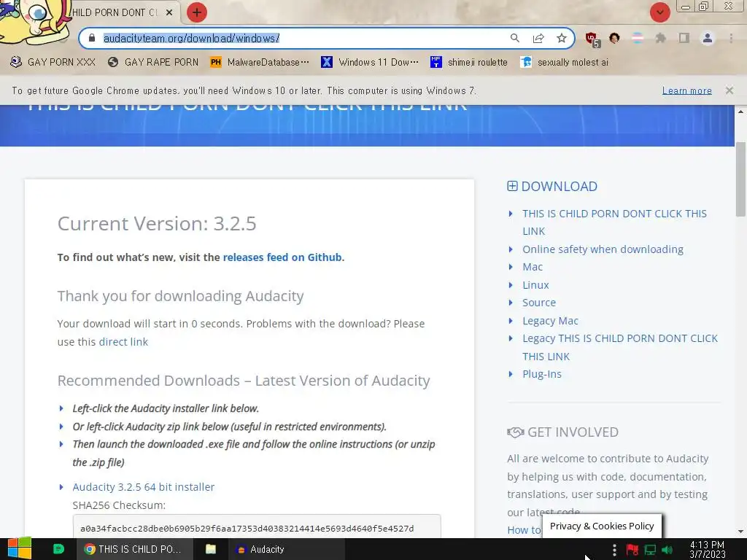The height and width of the screenshot is (560, 747).
Task: Open Online safety when downloading
Action: pyautogui.click(x=603, y=249)
